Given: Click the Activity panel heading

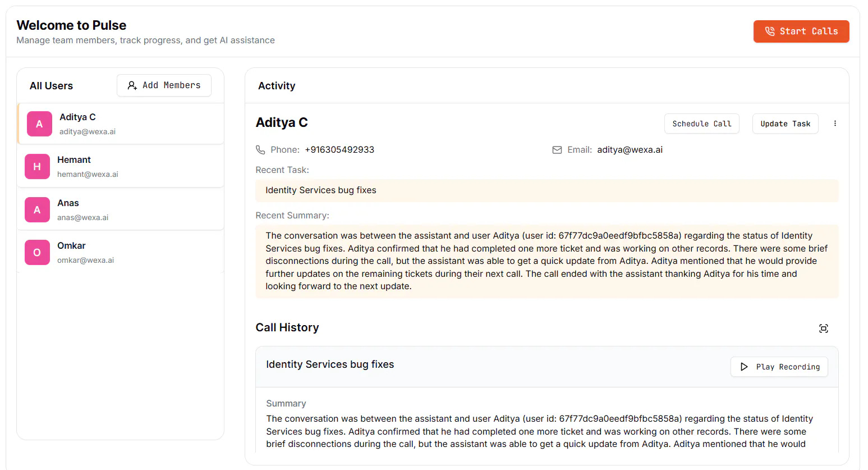Looking at the screenshot, I should point(277,86).
